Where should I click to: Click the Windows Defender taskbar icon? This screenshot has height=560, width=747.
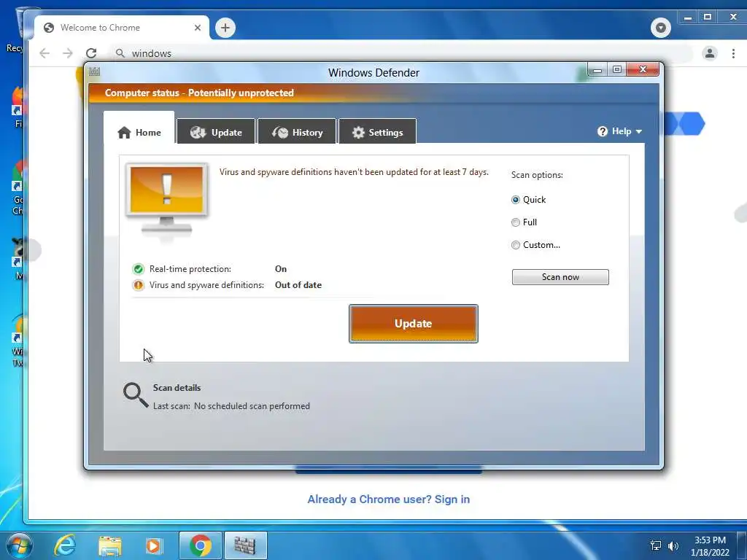pos(245,545)
